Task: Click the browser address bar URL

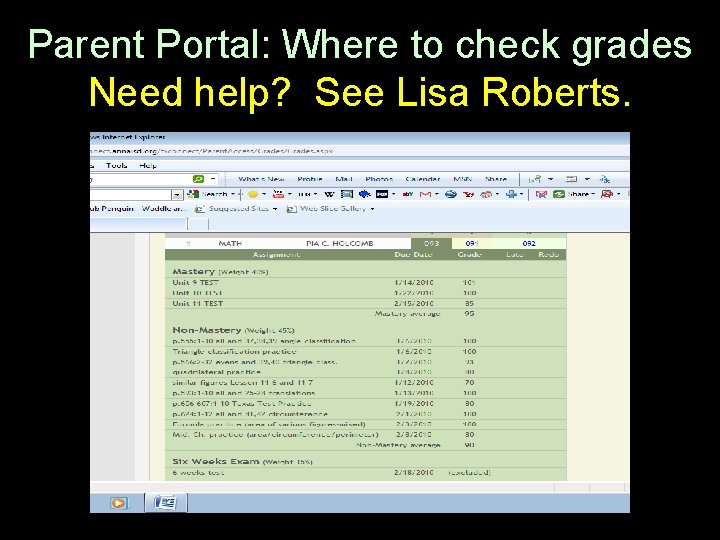Action: [x=212, y=151]
